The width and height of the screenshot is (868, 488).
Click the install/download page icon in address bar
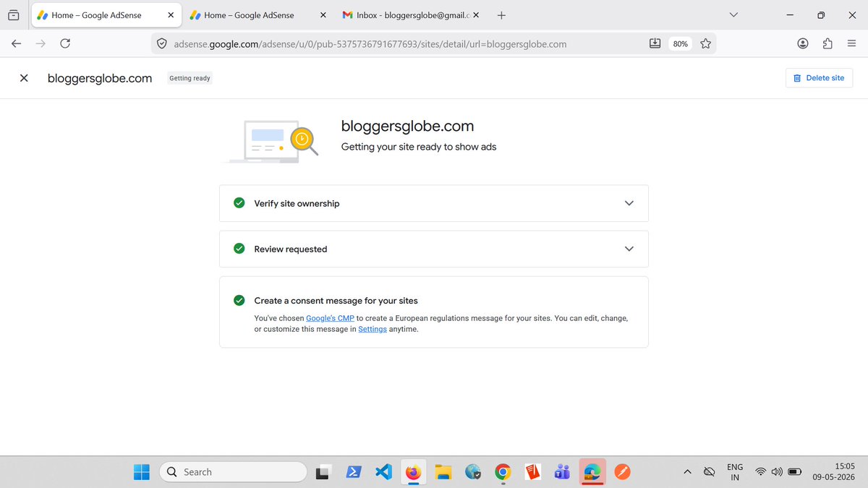point(655,43)
